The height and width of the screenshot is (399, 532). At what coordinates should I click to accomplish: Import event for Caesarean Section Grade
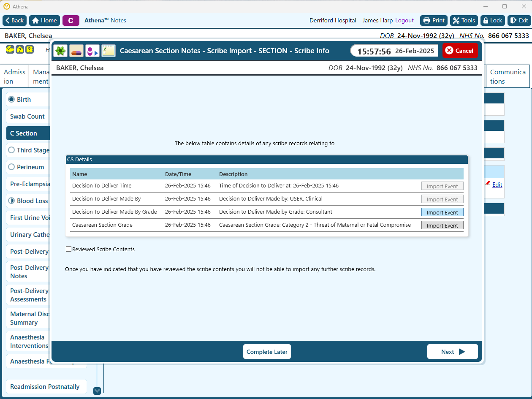[442, 225]
